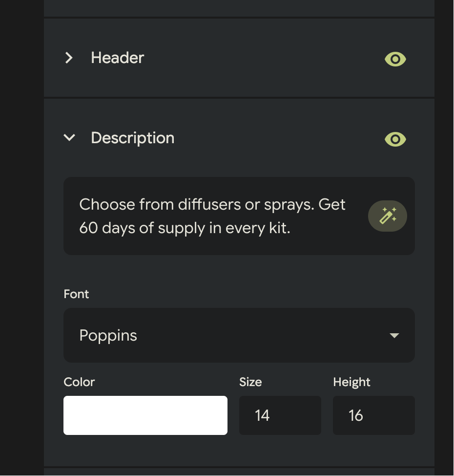
Task: Click the word Poppins in font selector
Action: tap(108, 336)
